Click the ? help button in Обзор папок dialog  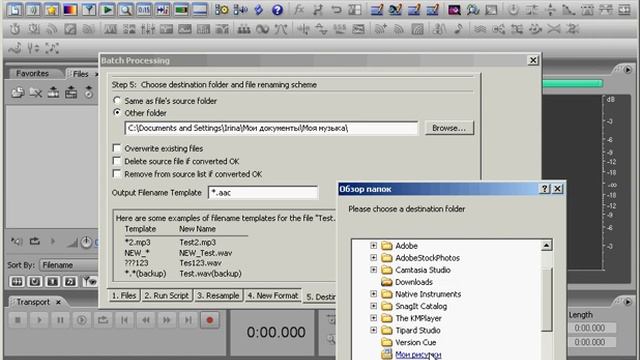click(544, 189)
